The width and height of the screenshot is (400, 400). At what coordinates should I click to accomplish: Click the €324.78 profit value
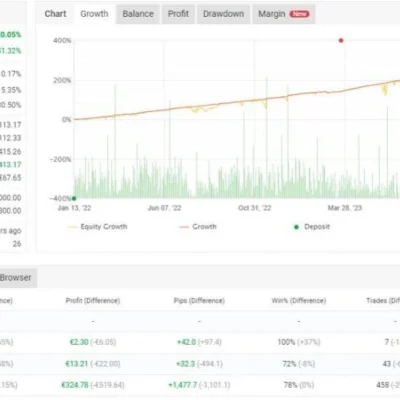coord(75,385)
